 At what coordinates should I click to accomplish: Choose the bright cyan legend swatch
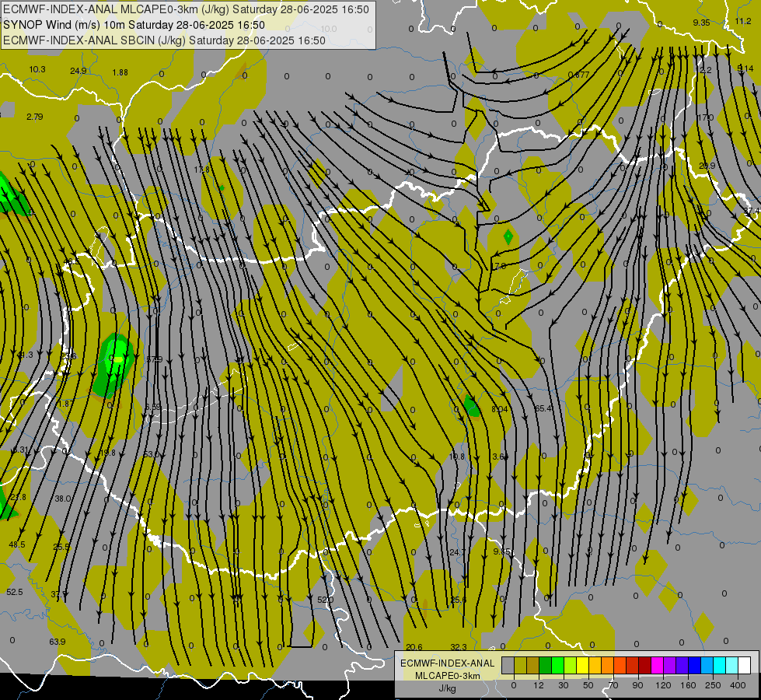click(x=720, y=666)
